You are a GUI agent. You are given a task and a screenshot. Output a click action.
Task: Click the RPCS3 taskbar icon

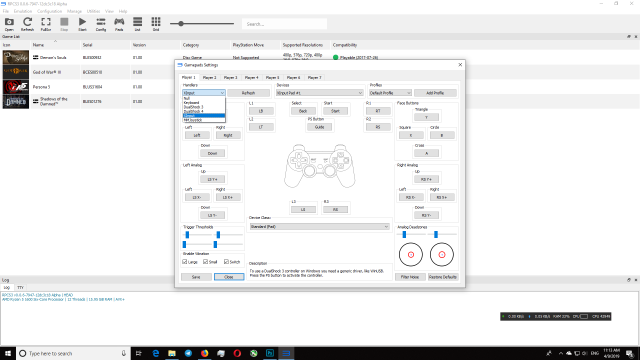286,353
